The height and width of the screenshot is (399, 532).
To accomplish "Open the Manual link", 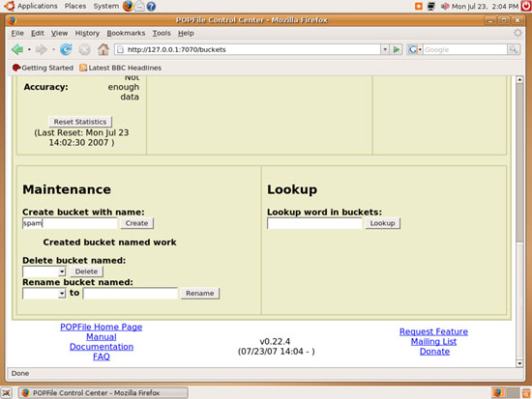I will point(102,337).
